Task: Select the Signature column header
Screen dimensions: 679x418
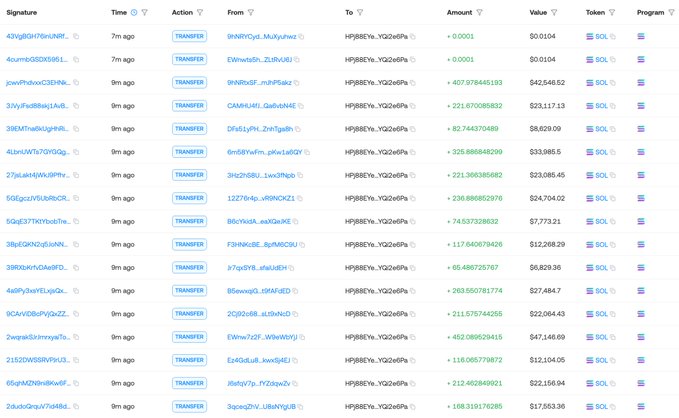Action: pos(22,13)
